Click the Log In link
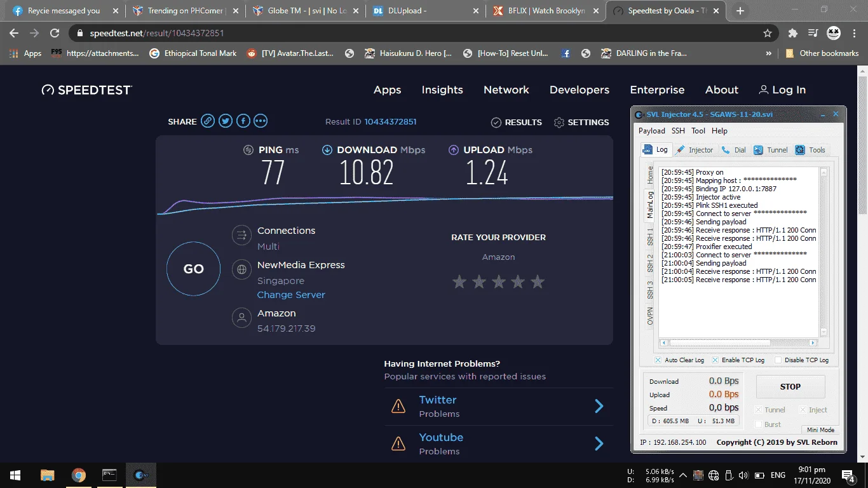This screenshot has width=868, height=488. coord(782,90)
